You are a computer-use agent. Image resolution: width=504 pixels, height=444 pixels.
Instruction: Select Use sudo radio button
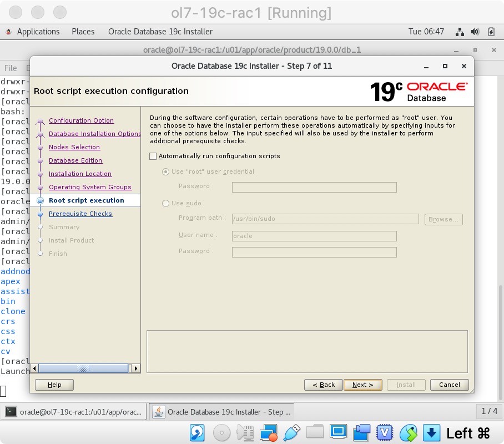coord(165,203)
